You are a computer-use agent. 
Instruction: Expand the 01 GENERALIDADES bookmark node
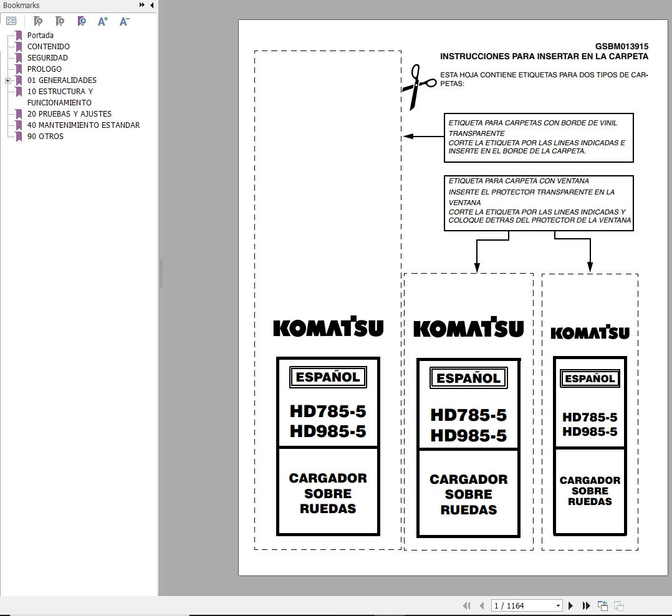(x=7, y=80)
